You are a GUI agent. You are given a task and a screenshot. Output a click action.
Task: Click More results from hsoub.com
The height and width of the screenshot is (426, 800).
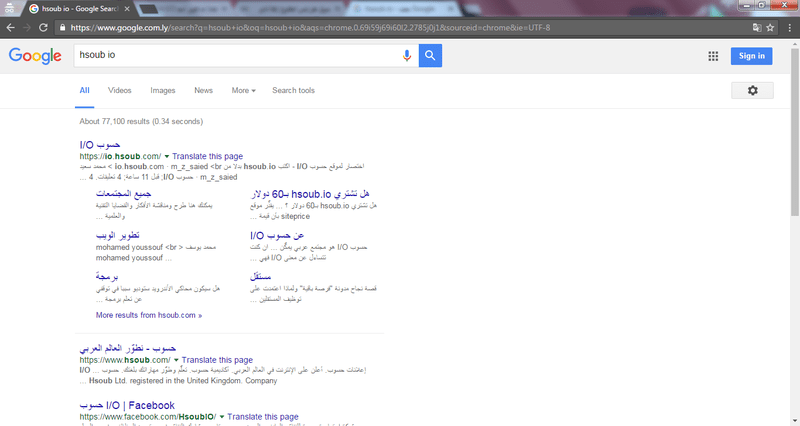pos(149,315)
